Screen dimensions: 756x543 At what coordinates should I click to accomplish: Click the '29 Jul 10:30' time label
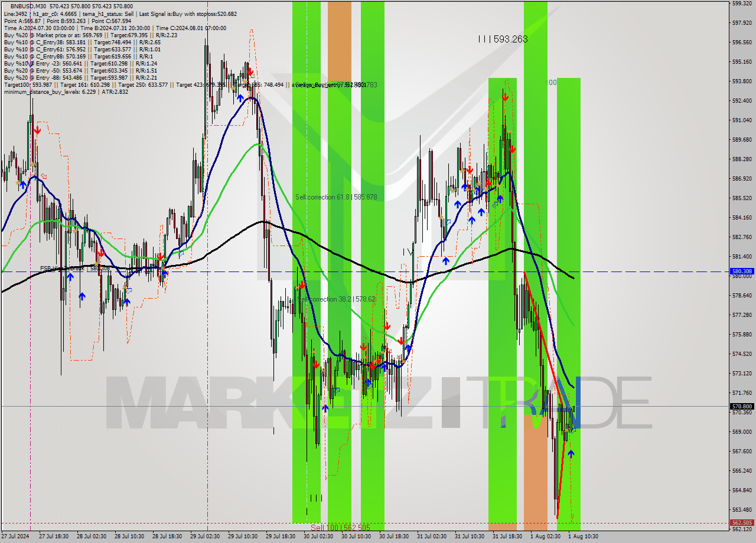click(243, 537)
